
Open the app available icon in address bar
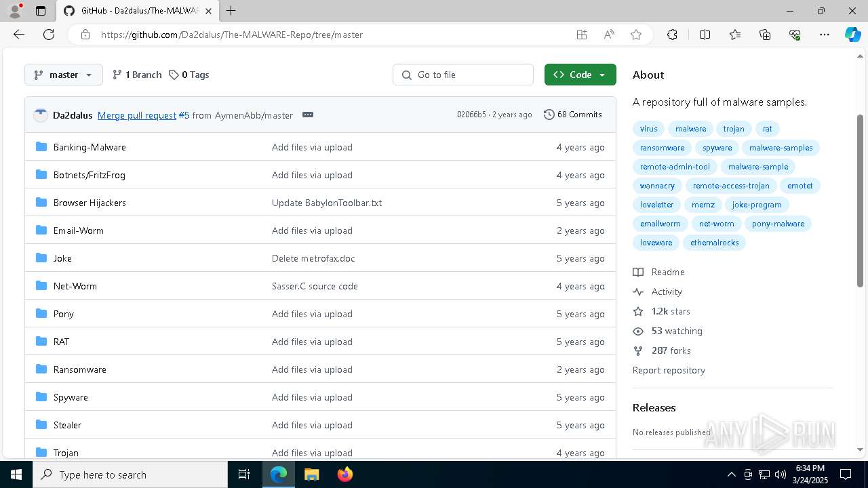point(582,35)
